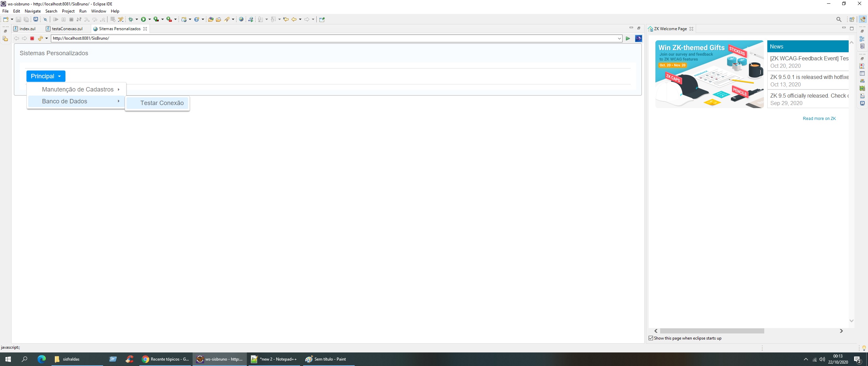Click the red Stop loading icon

click(x=32, y=38)
